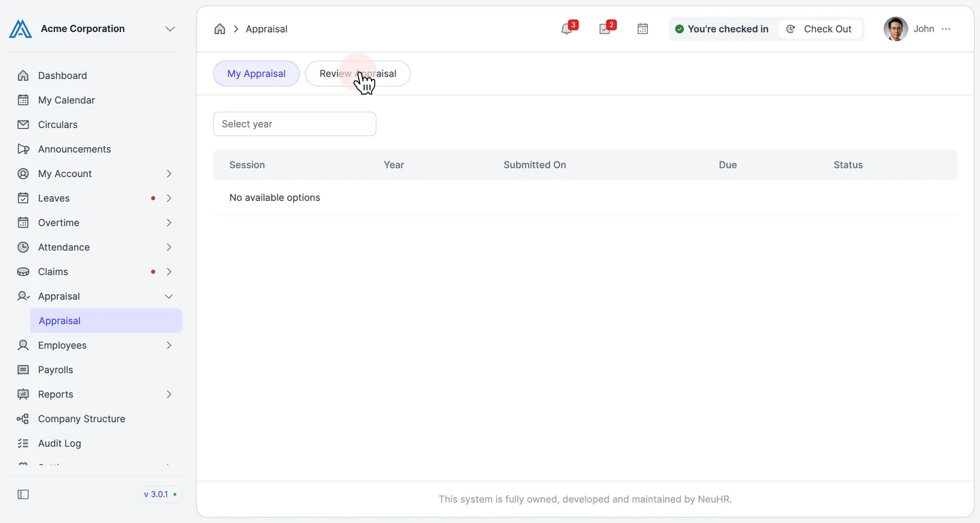
Task: Click the Reports chart icon
Action: tap(23, 394)
